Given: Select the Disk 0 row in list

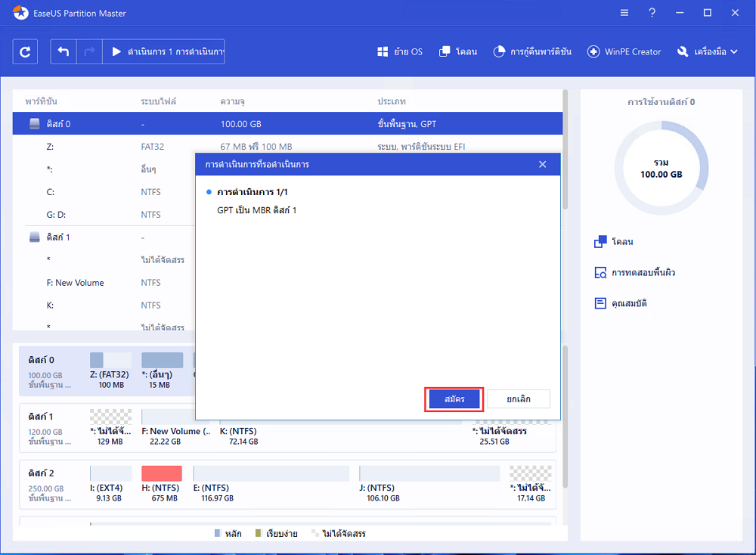Looking at the screenshot, I should point(287,124).
